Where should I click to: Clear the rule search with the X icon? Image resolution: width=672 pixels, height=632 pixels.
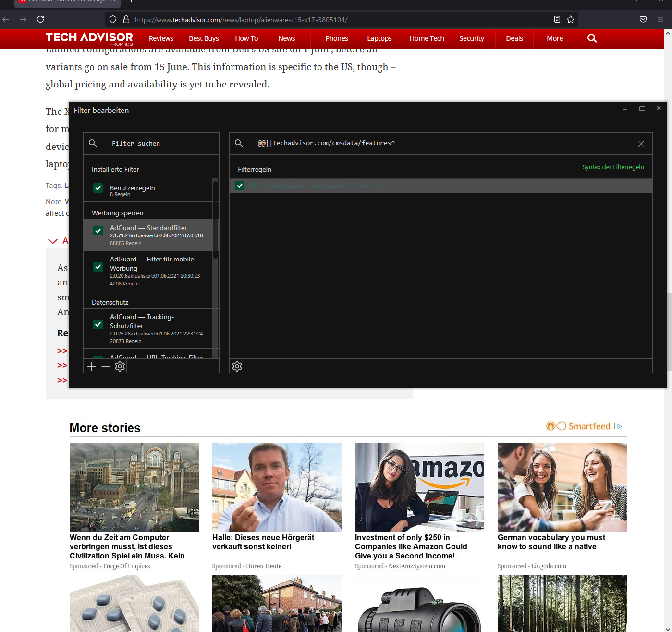coord(641,143)
